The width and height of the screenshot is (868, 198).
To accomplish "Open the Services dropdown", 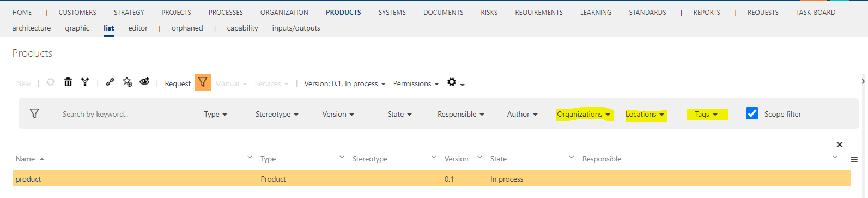I will pos(271,83).
